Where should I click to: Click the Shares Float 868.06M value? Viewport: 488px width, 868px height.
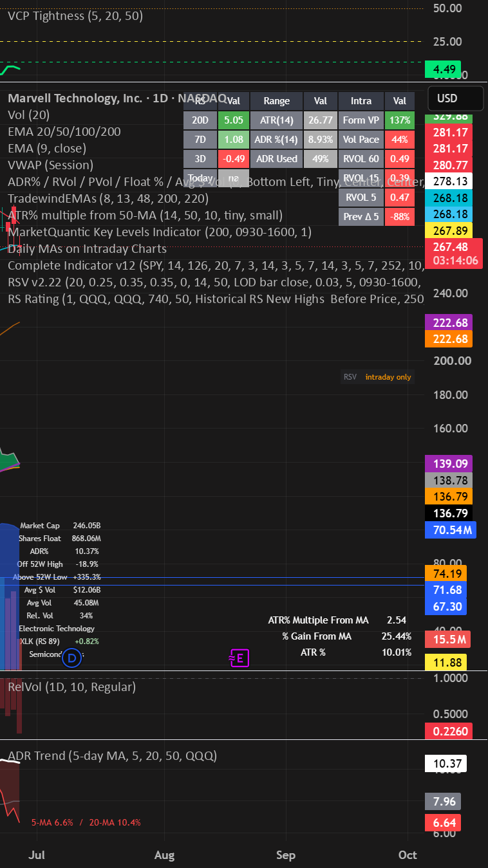click(x=88, y=539)
